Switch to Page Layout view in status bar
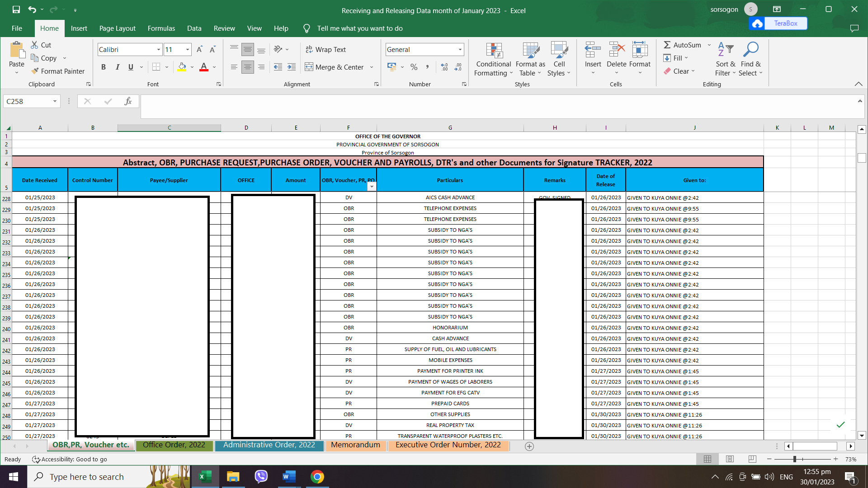The image size is (868, 488). coord(730,459)
